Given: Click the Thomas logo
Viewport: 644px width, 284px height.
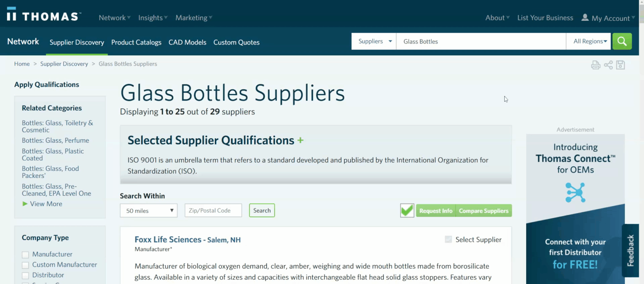Looking at the screenshot, I should coord(44,16).
